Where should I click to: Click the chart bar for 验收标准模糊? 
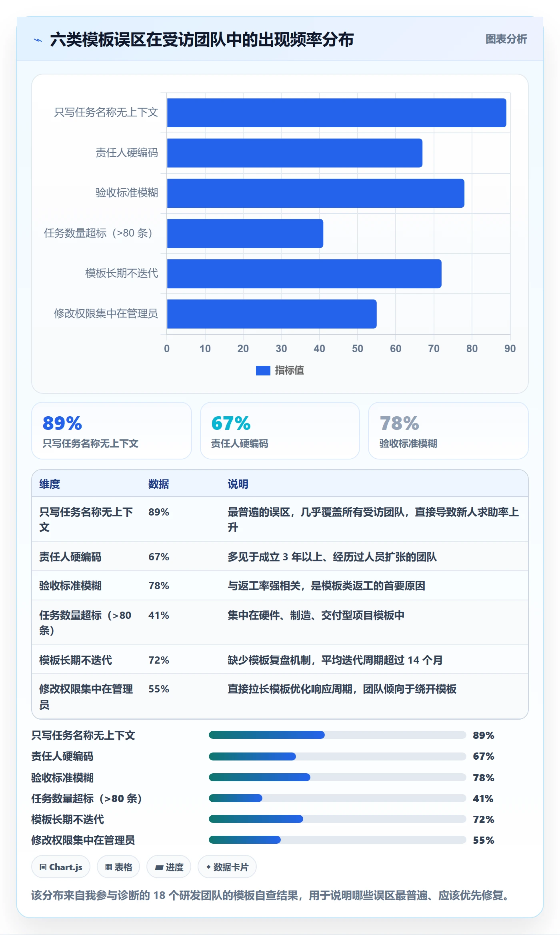pos(316,193)
